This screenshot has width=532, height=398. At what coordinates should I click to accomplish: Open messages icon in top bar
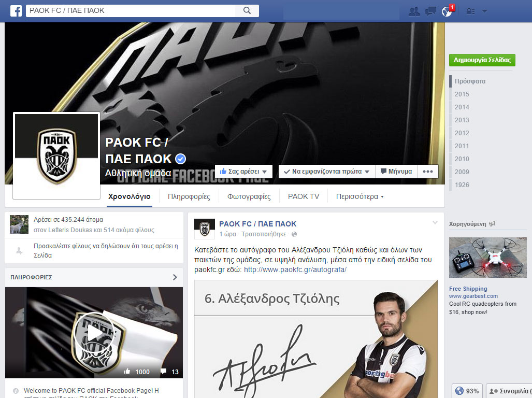pos(430,11)
